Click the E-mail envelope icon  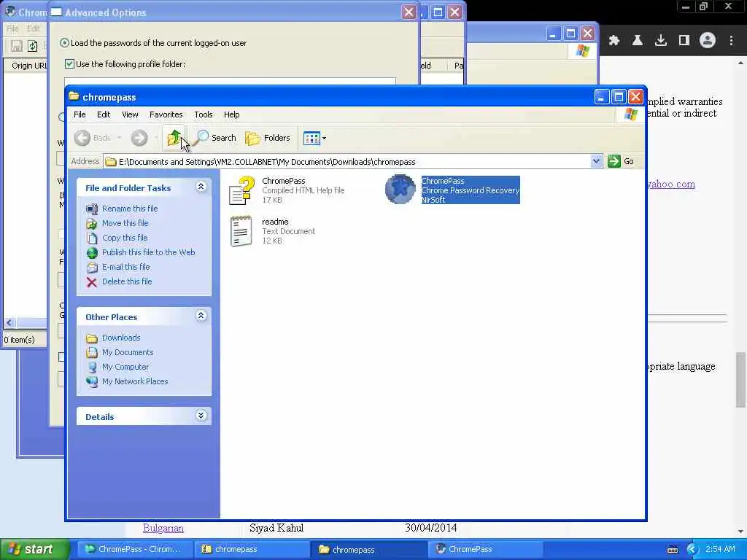(92, 268)
